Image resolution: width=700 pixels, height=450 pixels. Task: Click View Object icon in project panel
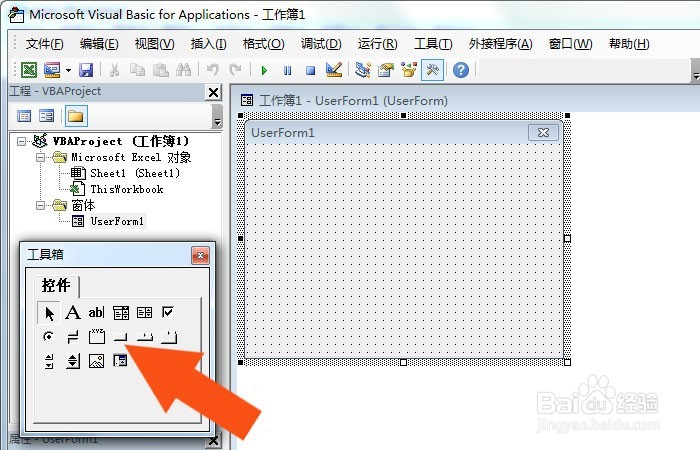[46, 116]
